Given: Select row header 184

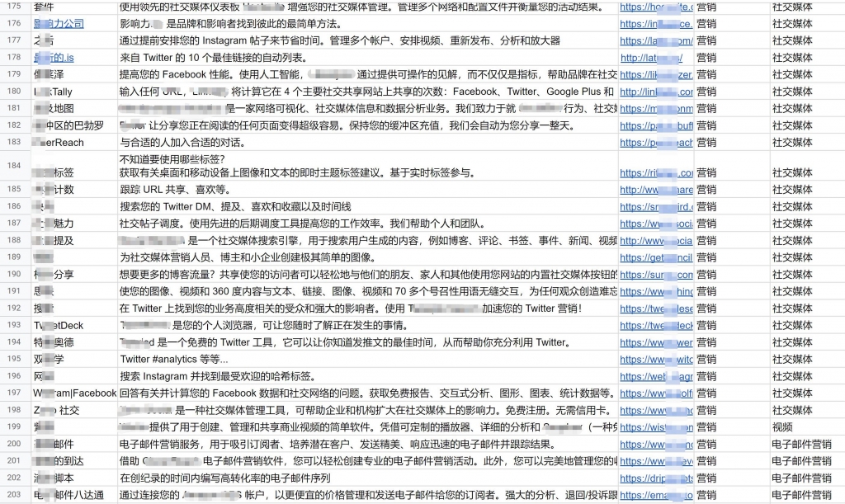Looking at the screenshot, I should 15,166.
